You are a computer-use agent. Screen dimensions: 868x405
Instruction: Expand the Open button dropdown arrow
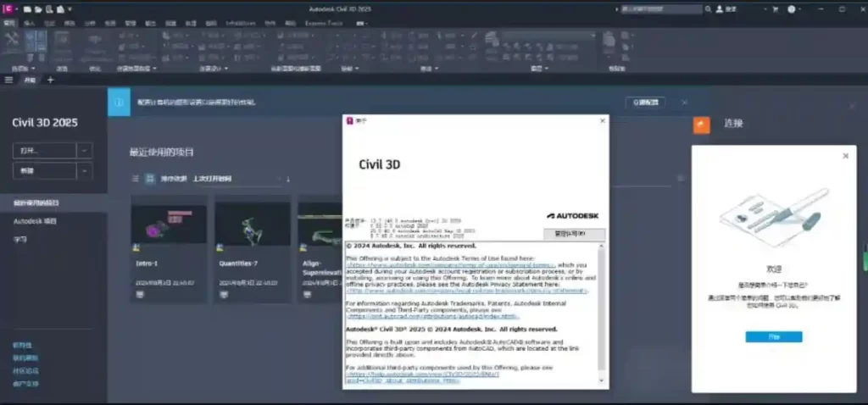[84, 150]
